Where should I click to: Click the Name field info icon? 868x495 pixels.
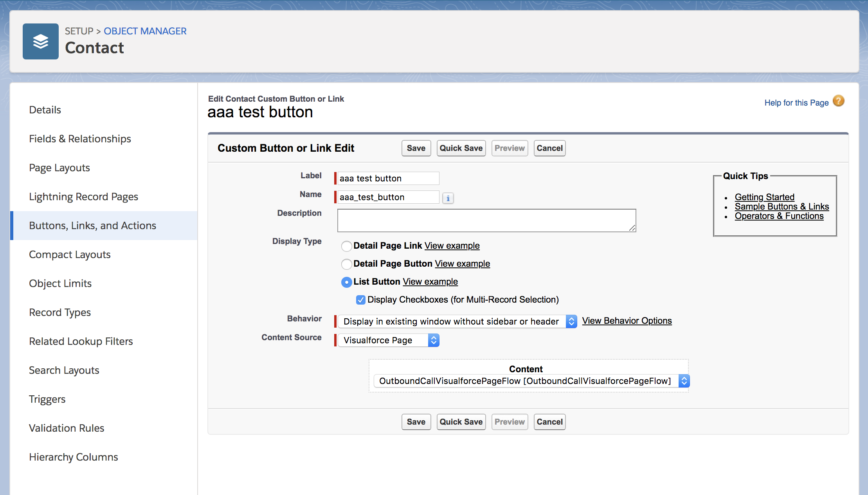click(448, 198)
